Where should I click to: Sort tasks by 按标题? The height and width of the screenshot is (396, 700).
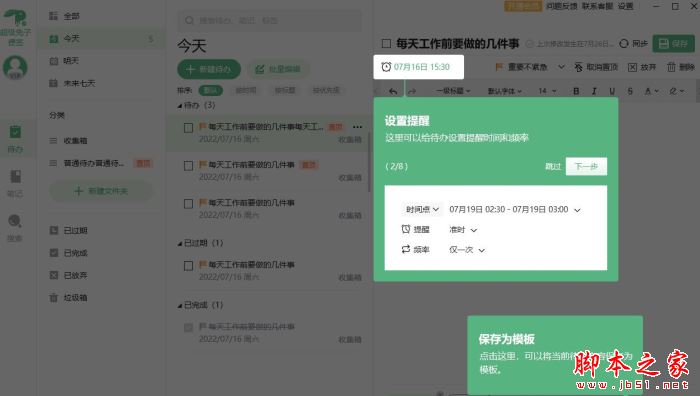click(285, 90)
